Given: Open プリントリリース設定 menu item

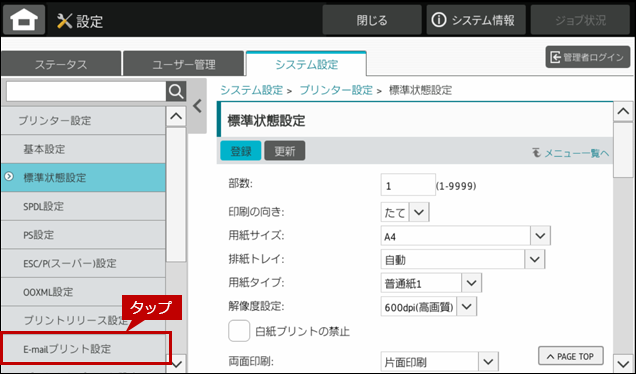Looking at the screenshot, I should [83, 320].
